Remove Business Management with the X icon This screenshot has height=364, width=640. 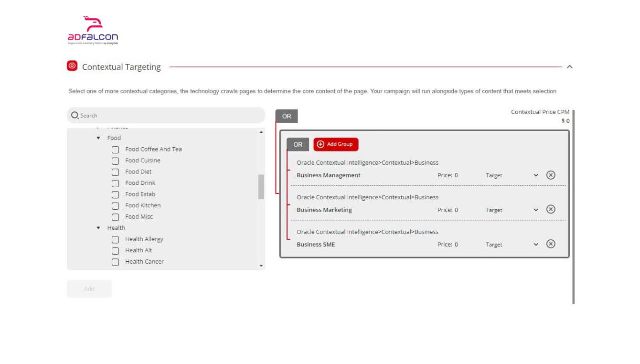pyautogui.click(x=551, y=175)
